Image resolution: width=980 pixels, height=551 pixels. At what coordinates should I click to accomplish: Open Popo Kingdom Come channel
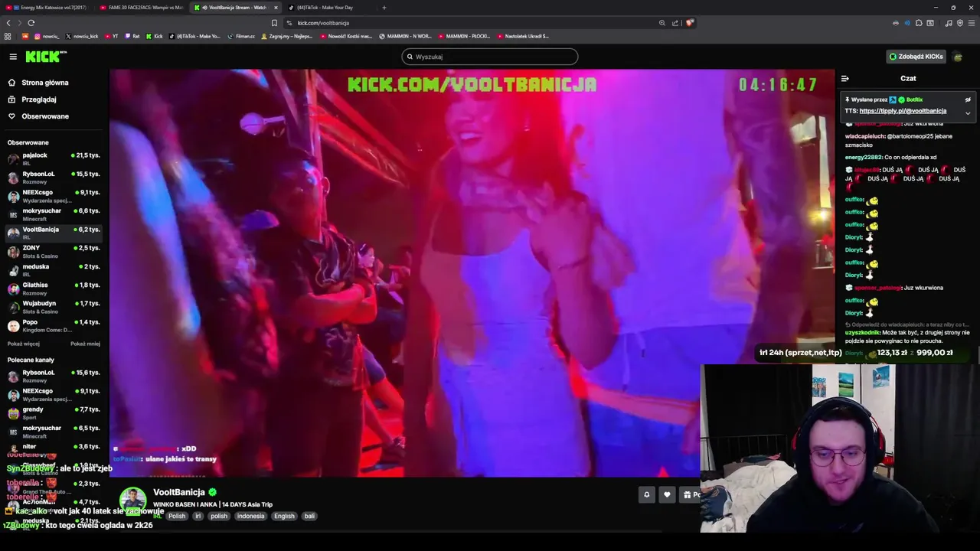coord(54,325)
